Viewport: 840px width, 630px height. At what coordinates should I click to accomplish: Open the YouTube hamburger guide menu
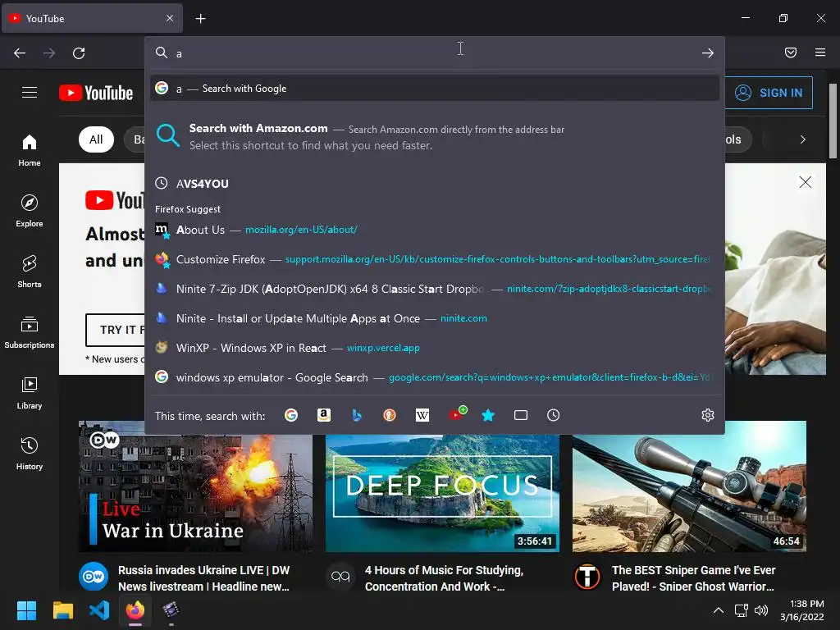[x=30, y=93]
